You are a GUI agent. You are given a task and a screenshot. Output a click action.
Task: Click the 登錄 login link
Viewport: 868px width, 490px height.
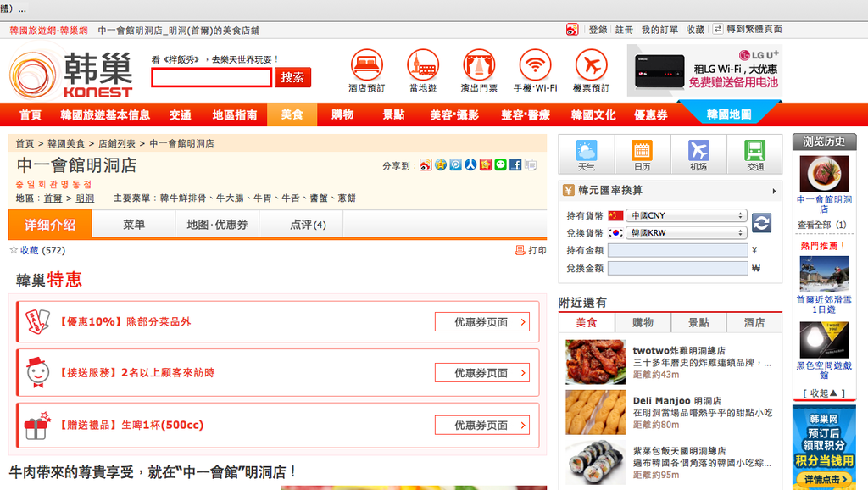[598, 30]
